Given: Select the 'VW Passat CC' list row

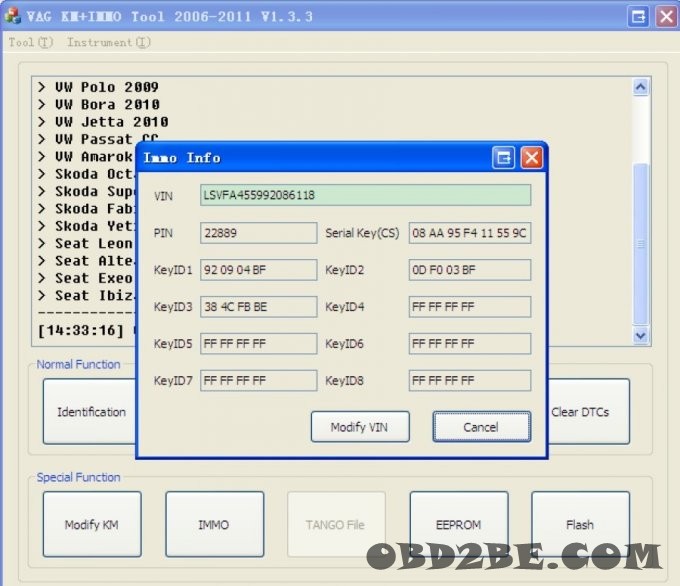Looking at the screenshot, I should click(x=98, y=139).
